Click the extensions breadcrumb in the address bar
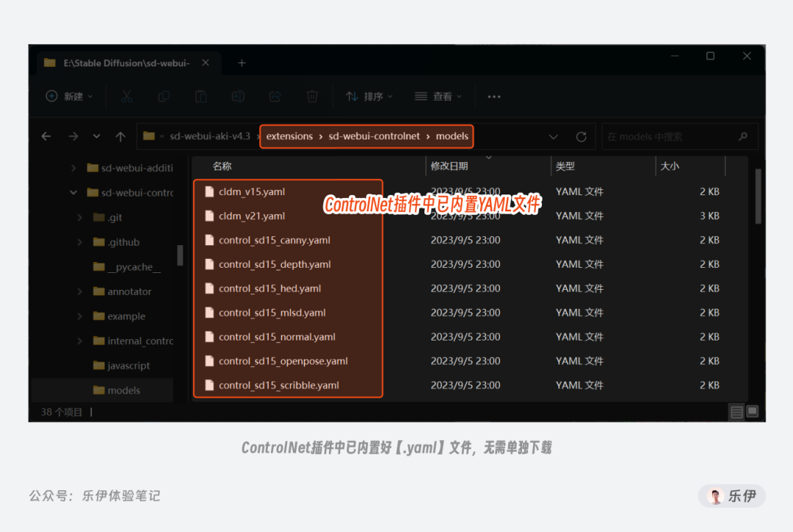Screen dimensions: 793x532 click(289, 136)
